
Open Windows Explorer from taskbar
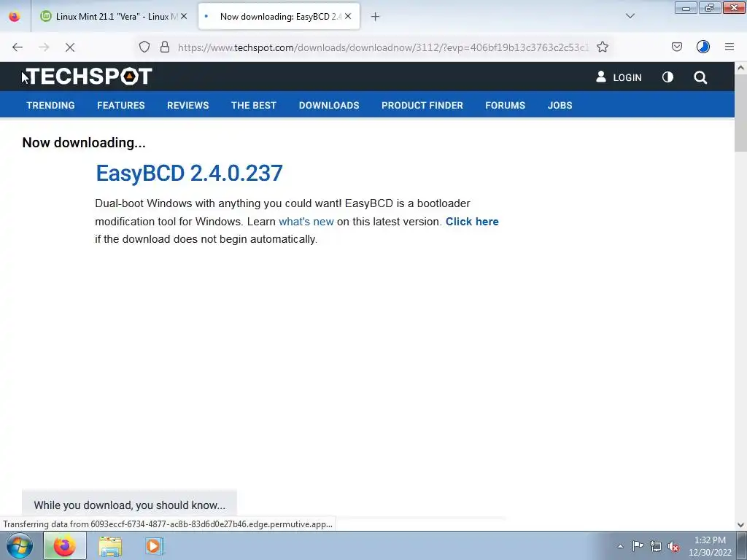(110, 546)
